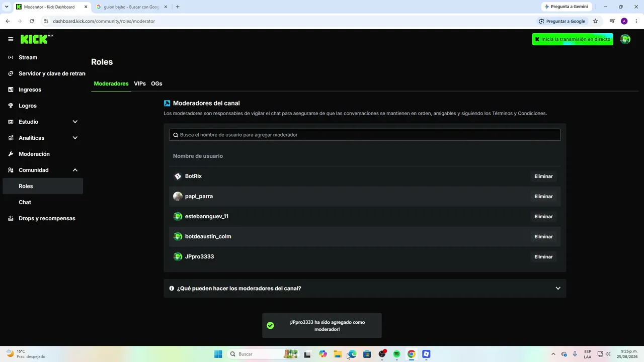Click the botdeaustin_colm avatar
The height and width of the screenshot is (362, 644).
click(178, 236)
